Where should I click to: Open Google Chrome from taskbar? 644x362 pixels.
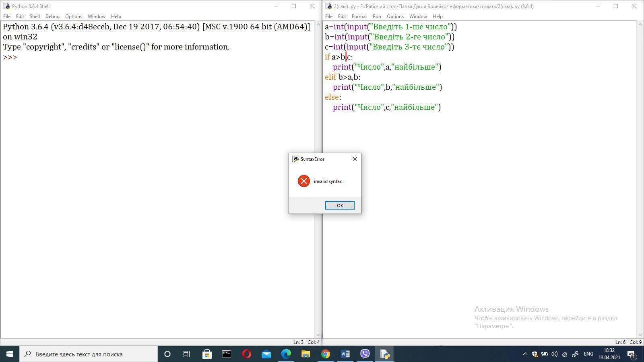point(325,354)
